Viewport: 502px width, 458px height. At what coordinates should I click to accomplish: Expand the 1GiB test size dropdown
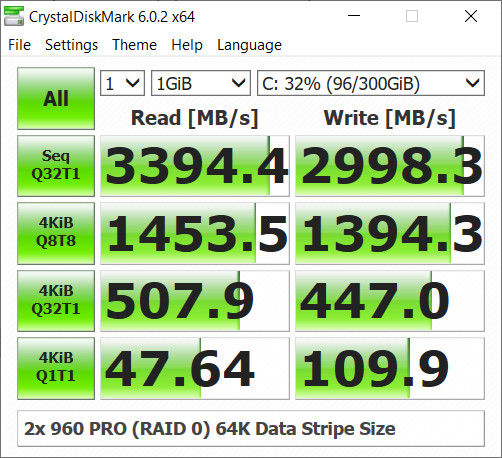click(201, 83)
